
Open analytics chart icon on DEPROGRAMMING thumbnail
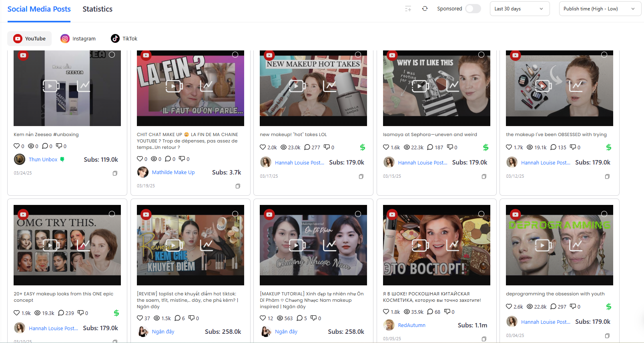tap(576, 245)
